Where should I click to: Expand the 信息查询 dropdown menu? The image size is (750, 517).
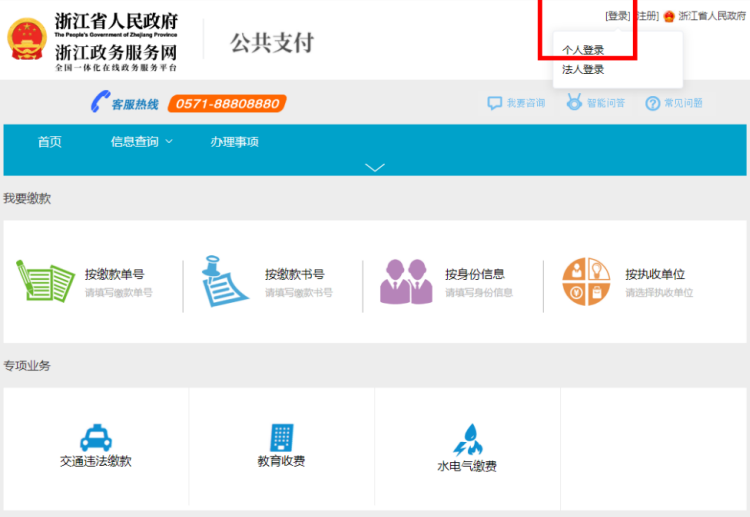(141, 142)
